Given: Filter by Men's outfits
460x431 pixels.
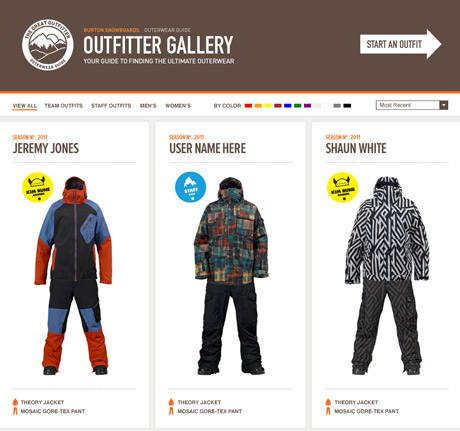Looking at the screenshot, I should click(x=148, y=106).
